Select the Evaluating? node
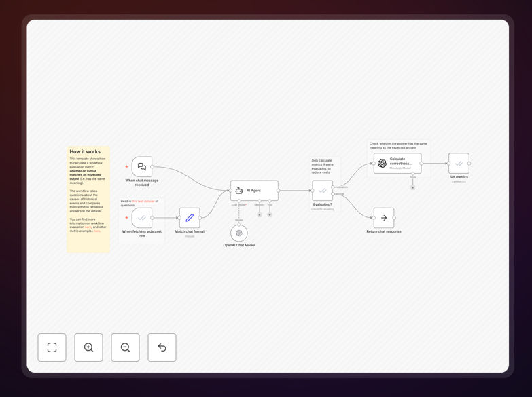The width and height of the screenshot is (532, 397). [x=322, y=191]
